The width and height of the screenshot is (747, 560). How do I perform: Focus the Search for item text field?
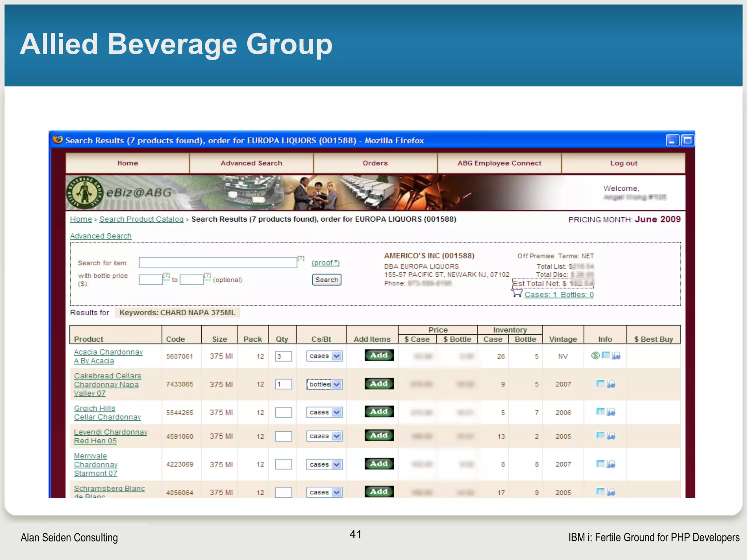(218, 262)
